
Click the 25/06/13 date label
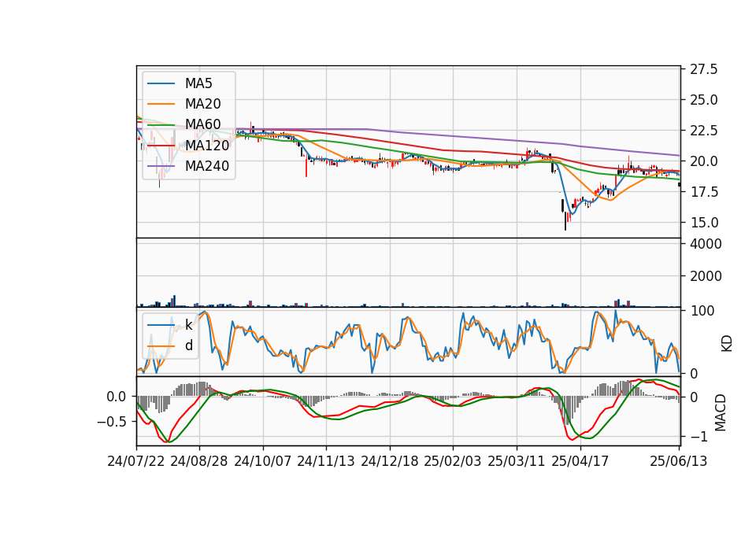(679, 461)
